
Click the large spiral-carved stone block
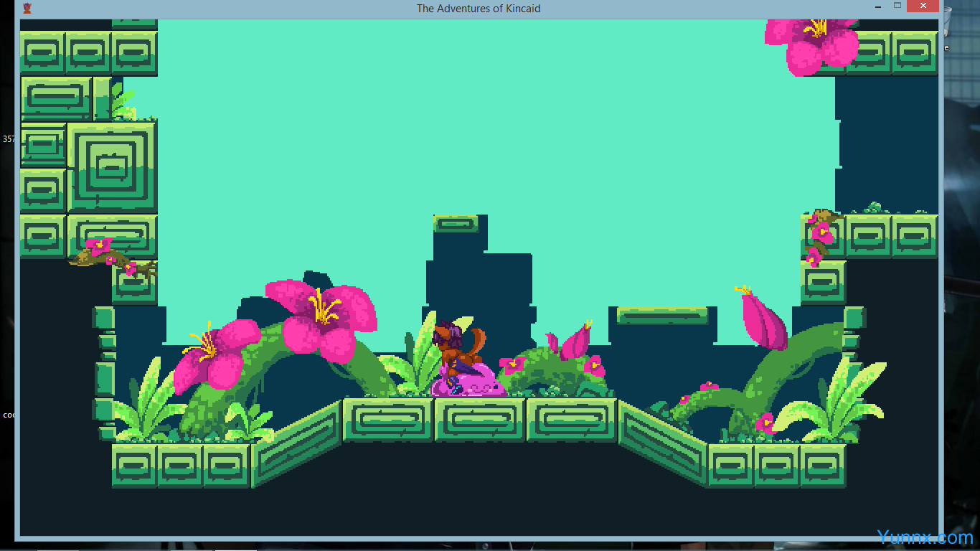(112, 166)
